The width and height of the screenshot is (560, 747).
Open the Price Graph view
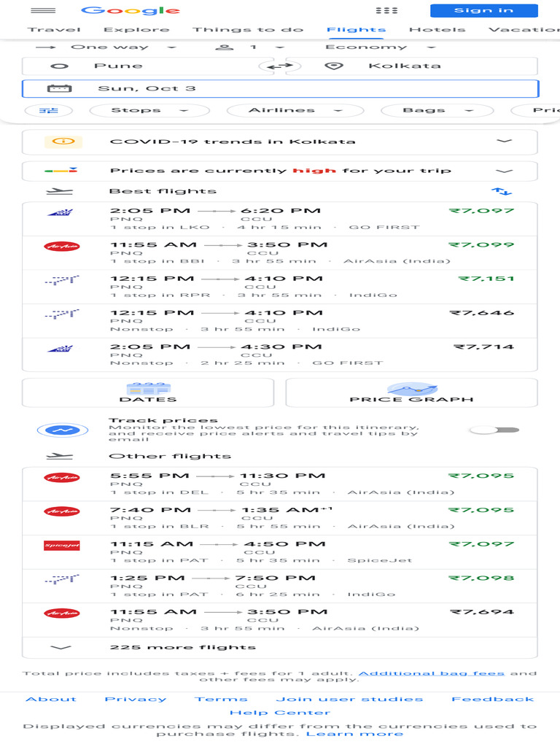tap(411, 392)
